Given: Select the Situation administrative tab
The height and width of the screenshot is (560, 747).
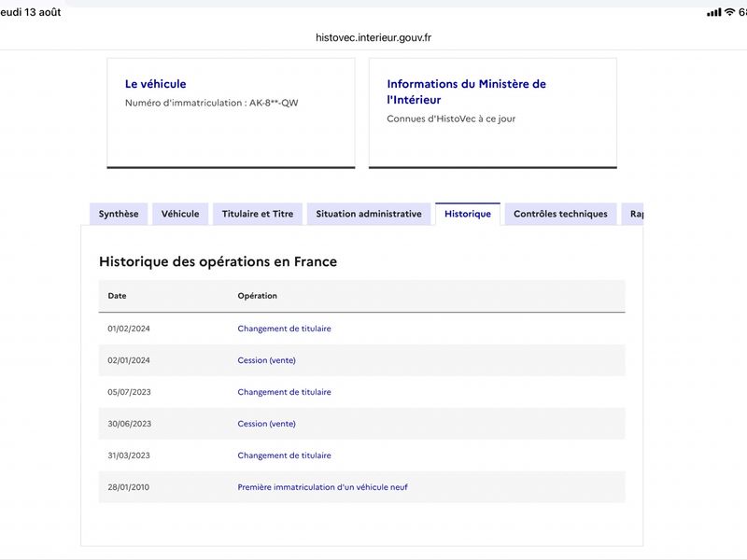Looking at the screenshot, I should (x=369, y=214).
